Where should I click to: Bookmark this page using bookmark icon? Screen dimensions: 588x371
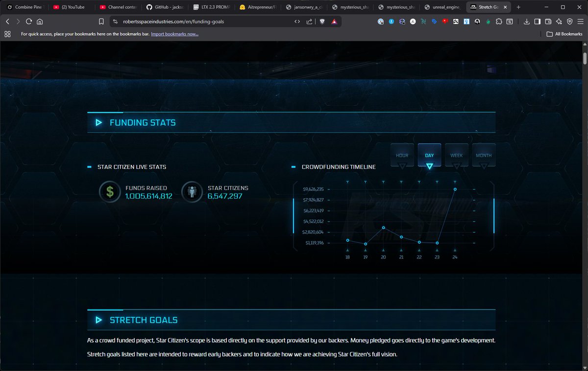101,22
